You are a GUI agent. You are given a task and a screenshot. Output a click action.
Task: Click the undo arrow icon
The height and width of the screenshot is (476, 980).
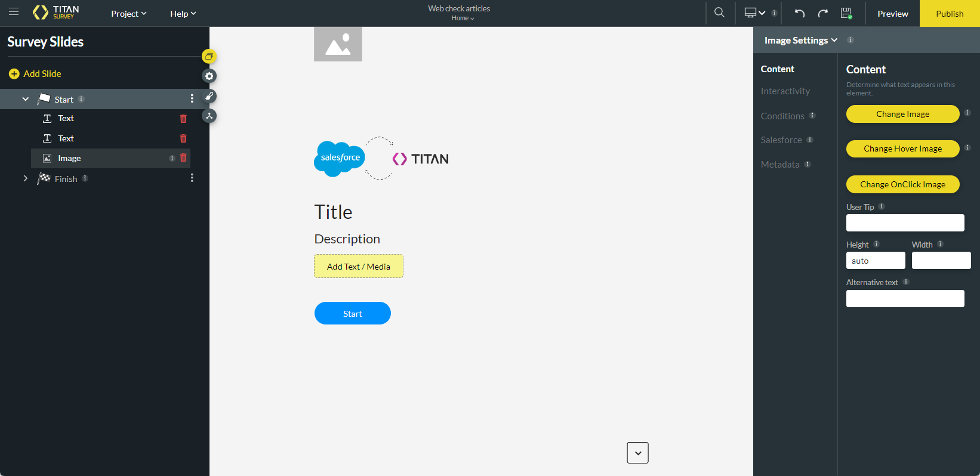click(800, 13)
